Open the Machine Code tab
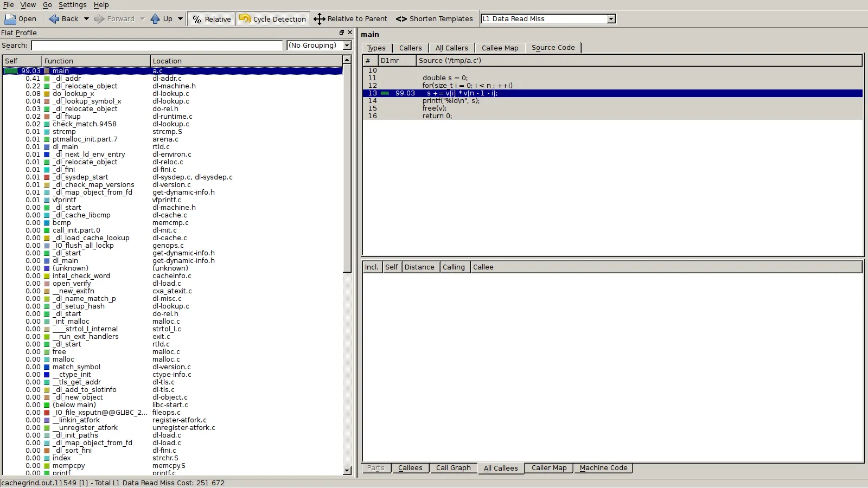 point(603,468)
